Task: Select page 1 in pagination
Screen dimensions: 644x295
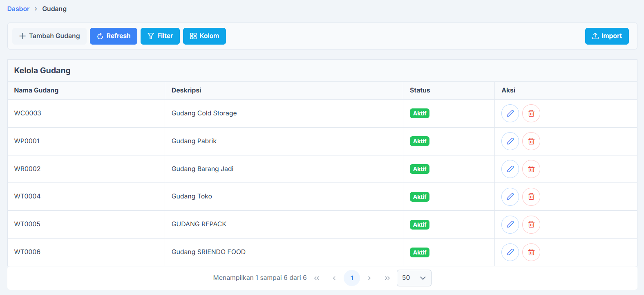Action: pos(352,278)
